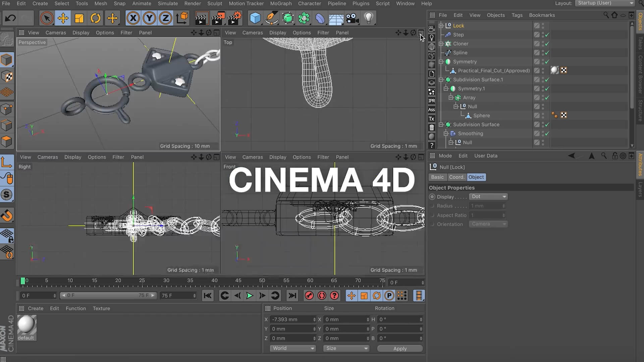Screen dimensions: 644x362
Task: Open the MoGraph menu
Action: click(x=281, y=3)
